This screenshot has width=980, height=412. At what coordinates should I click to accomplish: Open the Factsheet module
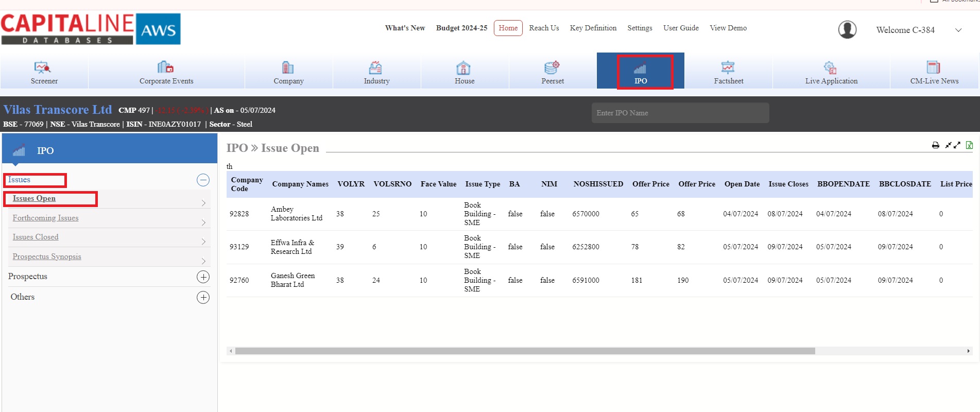point(728,67)
